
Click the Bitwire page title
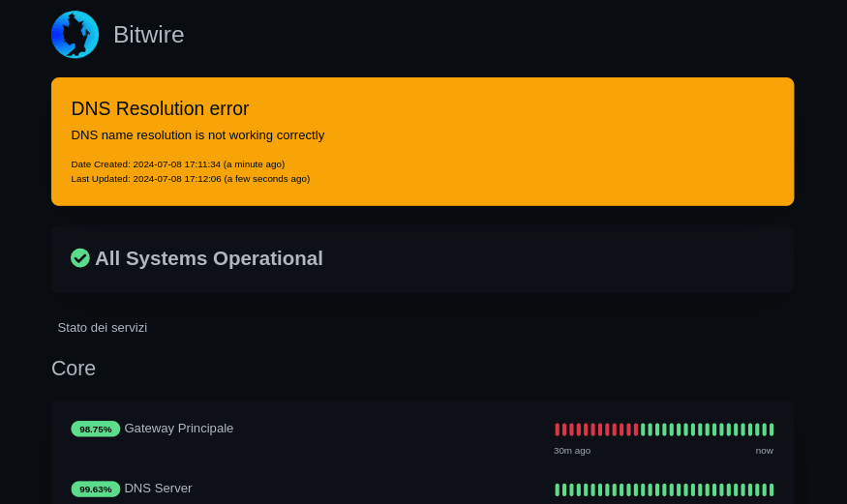(148, 35)
